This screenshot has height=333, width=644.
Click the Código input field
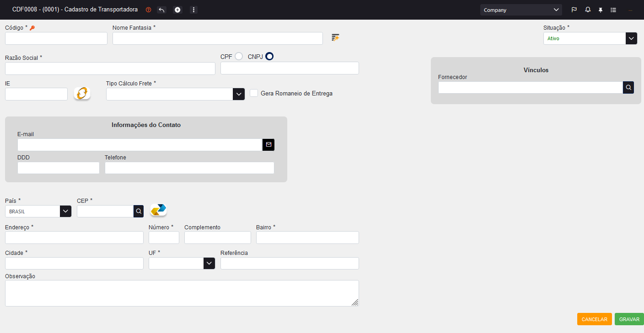[56, 38]
